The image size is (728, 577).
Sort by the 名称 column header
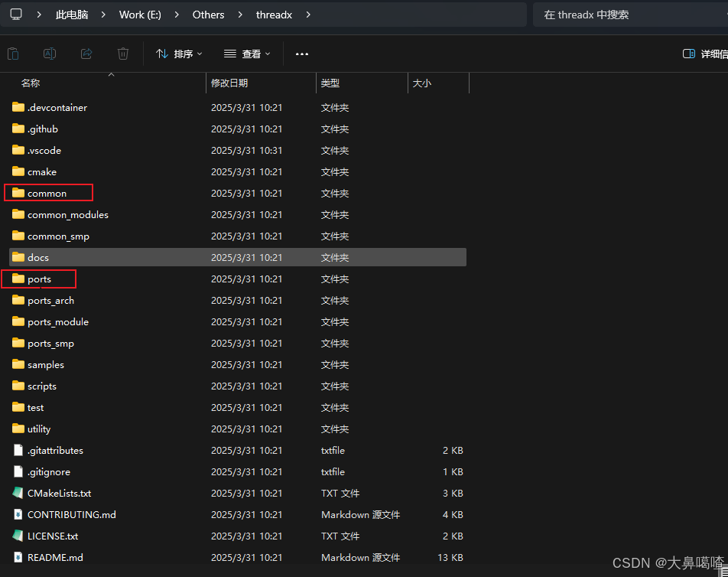pyautogui.click(x=31, y=83)
